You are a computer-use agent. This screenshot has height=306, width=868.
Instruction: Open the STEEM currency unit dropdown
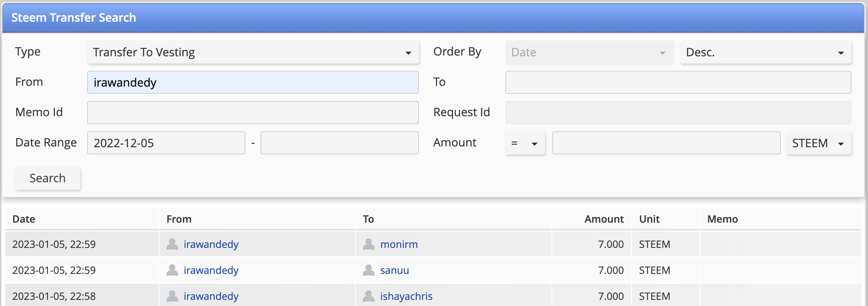tap(819, 143)
